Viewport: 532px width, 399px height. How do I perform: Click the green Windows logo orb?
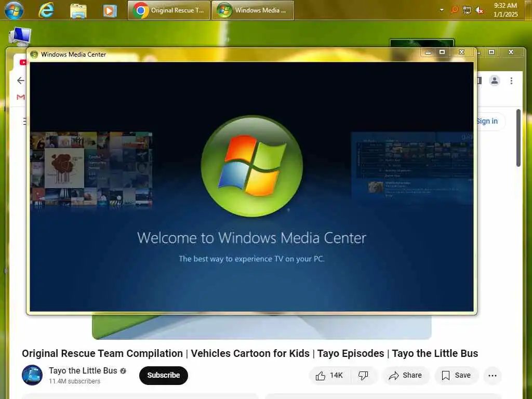point(252,166)
